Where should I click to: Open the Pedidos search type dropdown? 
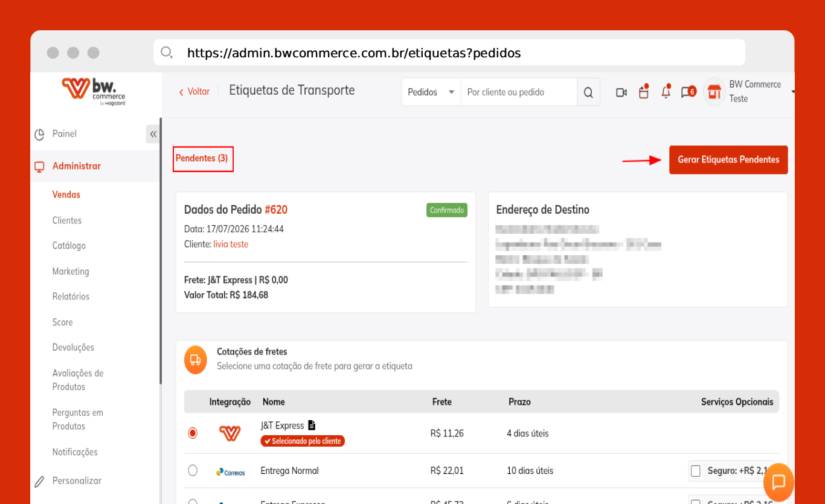431,92
